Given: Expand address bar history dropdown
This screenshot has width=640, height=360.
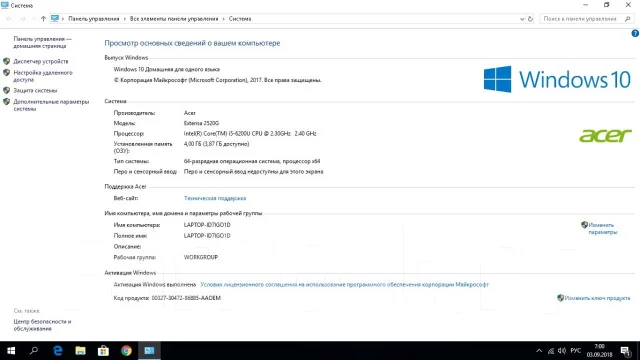Looking at the screenshot, I should click(x=522, y=19).
